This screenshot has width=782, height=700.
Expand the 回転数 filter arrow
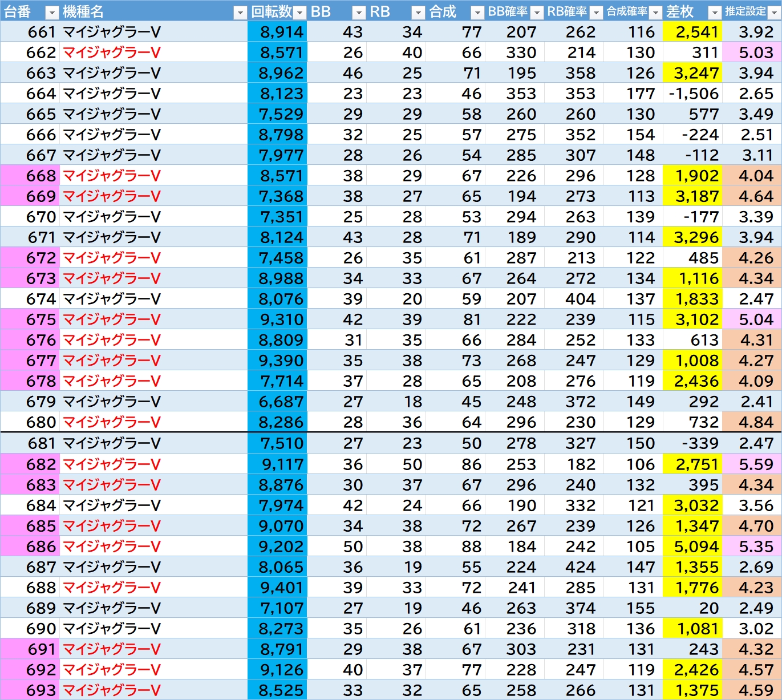click(300, 13)
